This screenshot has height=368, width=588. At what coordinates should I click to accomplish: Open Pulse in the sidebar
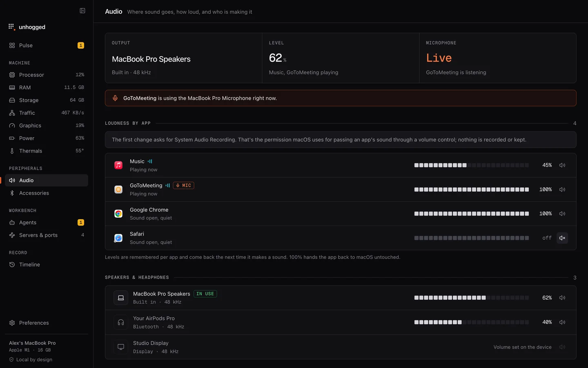click(x=47, y=45)
